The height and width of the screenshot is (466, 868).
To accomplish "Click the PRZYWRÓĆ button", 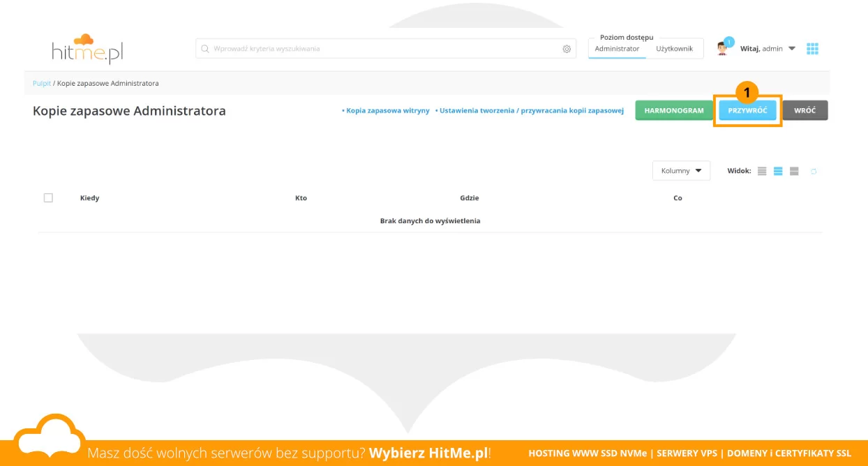I will pyautogui.click(x=747, y=110).
